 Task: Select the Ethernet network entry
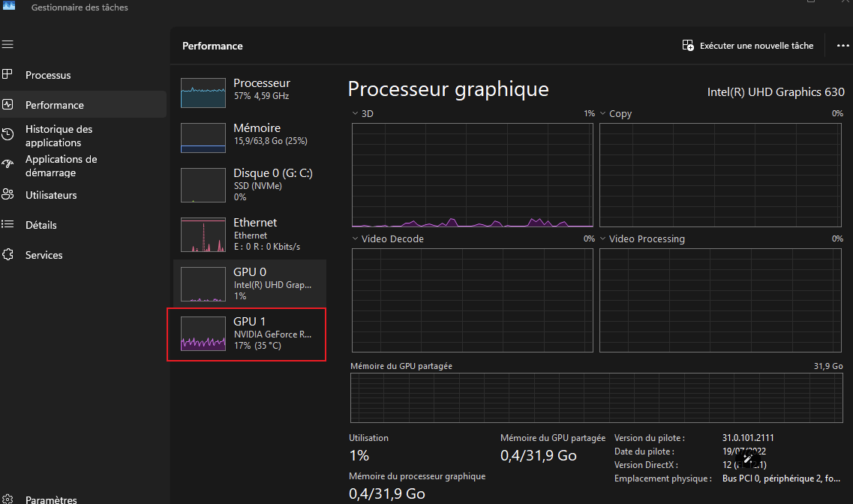pos(250,235)
